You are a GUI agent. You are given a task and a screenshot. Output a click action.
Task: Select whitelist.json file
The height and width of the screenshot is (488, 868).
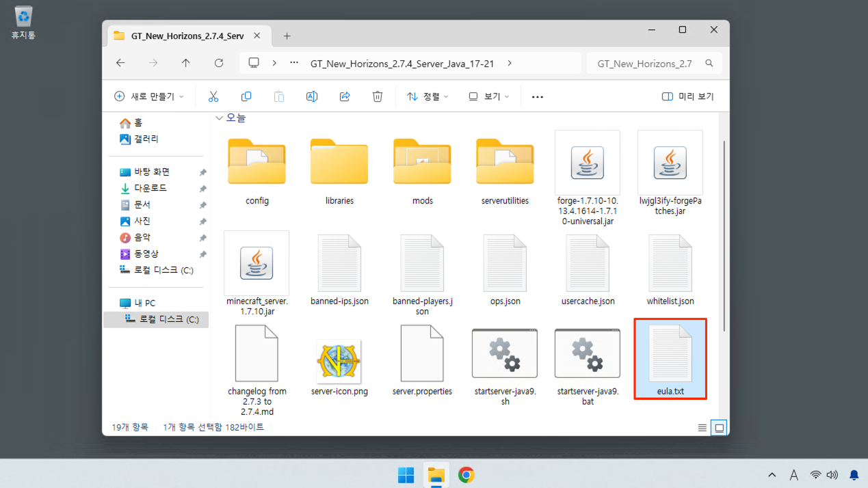tap(670, 270)
